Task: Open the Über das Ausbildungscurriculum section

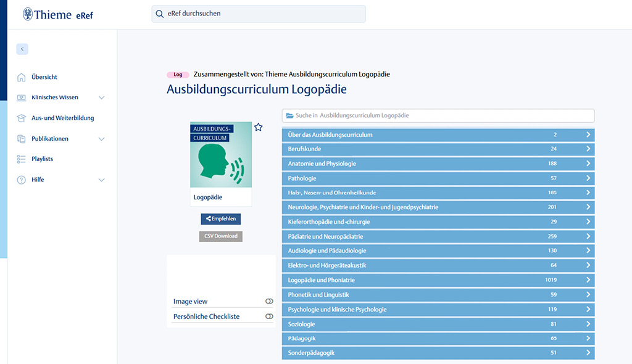Action: tap(438, 134)
